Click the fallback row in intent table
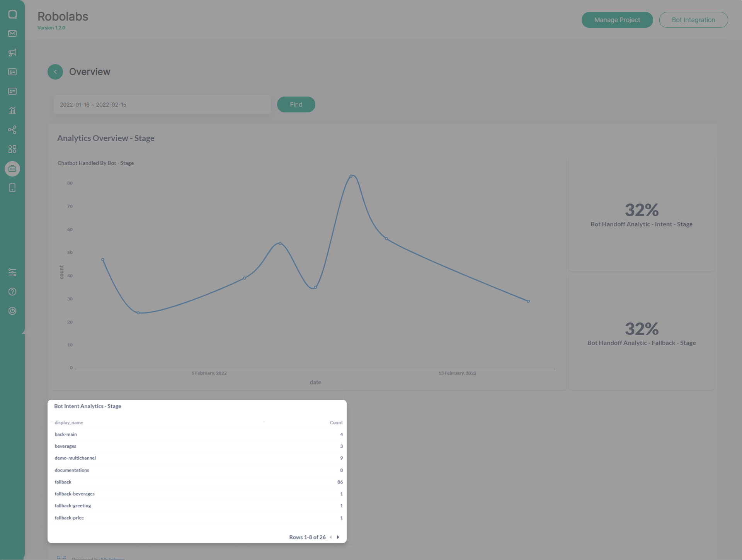 pos(63,482)
